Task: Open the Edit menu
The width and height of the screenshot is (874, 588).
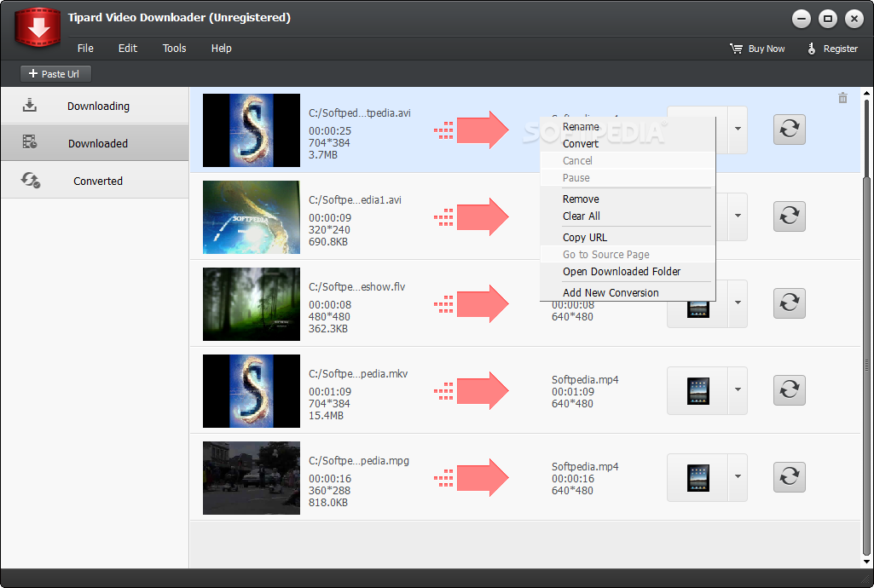Action: point(128,49)
